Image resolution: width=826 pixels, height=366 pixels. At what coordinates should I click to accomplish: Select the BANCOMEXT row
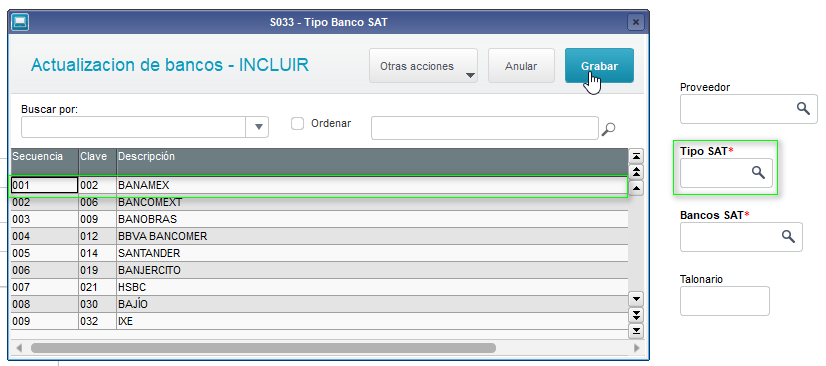319,203
